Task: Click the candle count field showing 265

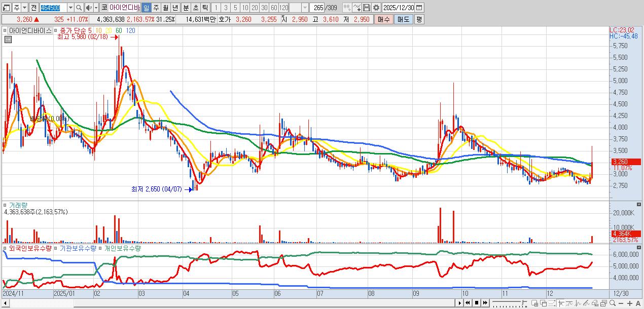Action: click(x=317, y=8)
